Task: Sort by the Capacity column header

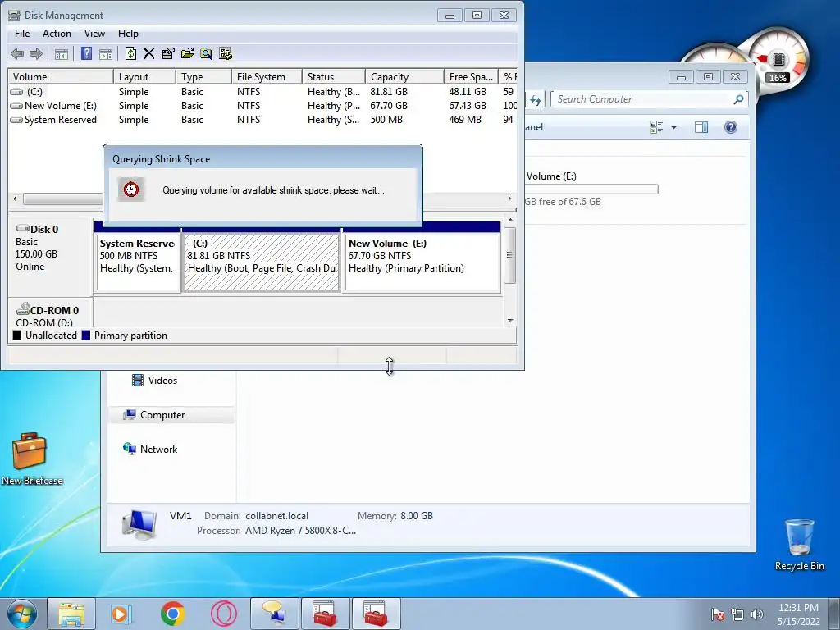Action: click(x=404, y=76)
